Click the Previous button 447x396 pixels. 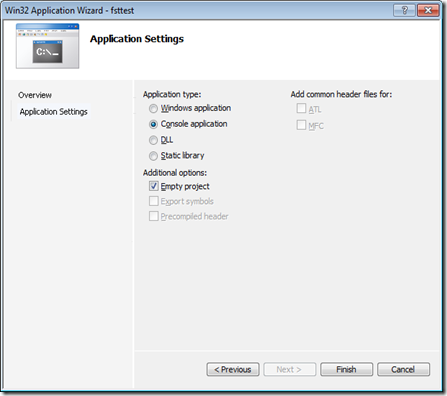(233, 369)
